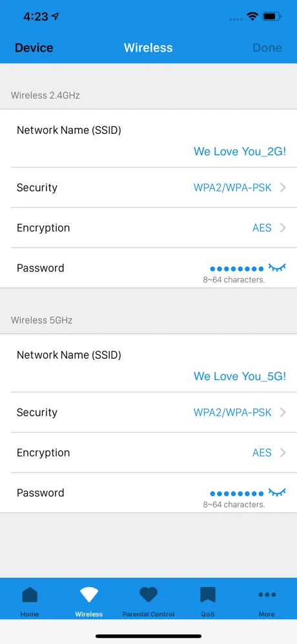Show the 2.4GHz password using eye icon
This screenshot has width=297, height=644.
click(277, 268)
